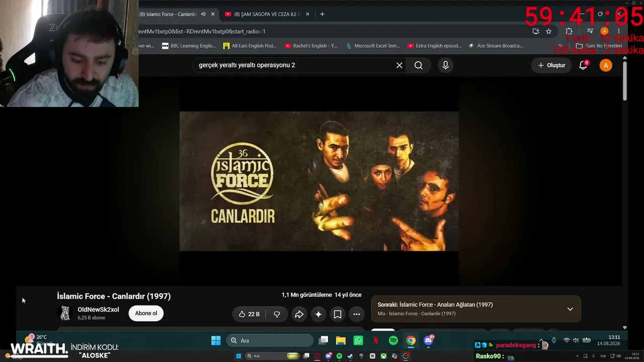
Task: Open the Microsoft Excel Templates bookmark
Action: (x=373, y=46)
